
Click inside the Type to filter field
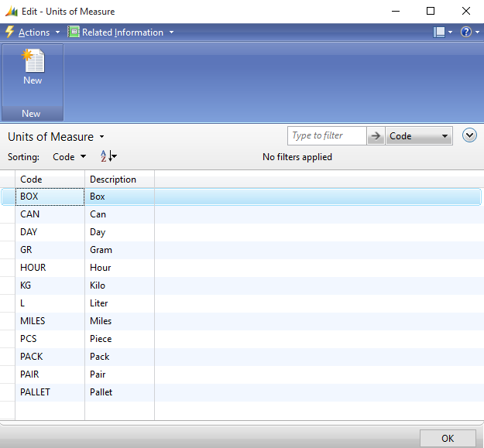coord(327,135)
